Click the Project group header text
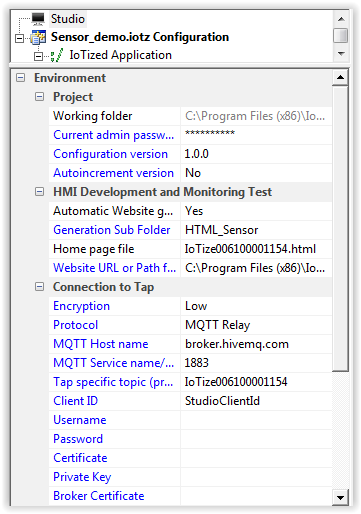Viewport: 361px width, 514px height. pos(73,97)
